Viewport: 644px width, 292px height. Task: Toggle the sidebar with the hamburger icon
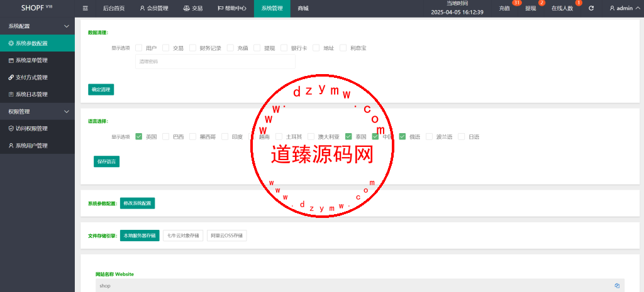coord(85,8)
